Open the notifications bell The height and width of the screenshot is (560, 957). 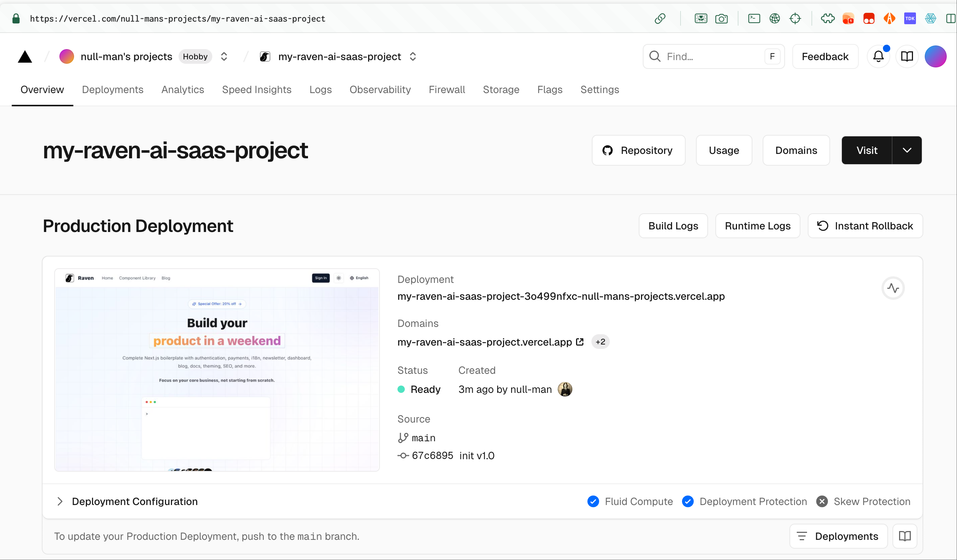878,56
